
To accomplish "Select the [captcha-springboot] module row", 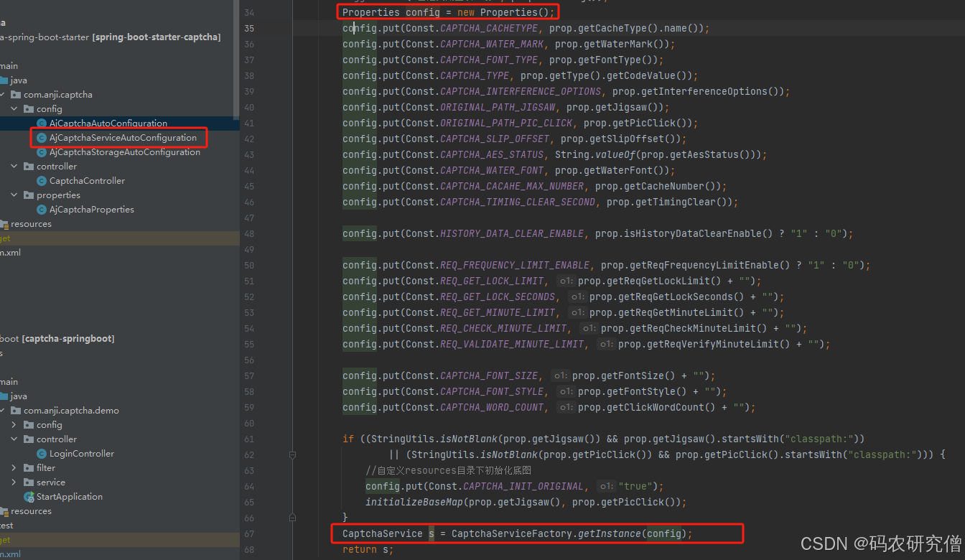I will (119, 339).
